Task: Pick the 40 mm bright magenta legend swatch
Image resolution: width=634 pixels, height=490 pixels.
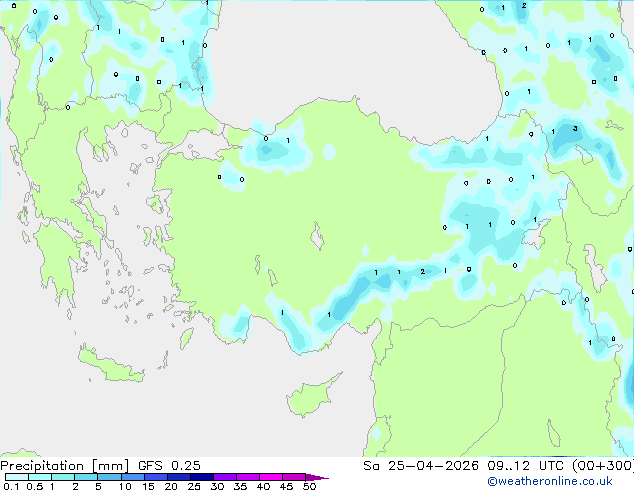Action: click(x=271, y=477)
